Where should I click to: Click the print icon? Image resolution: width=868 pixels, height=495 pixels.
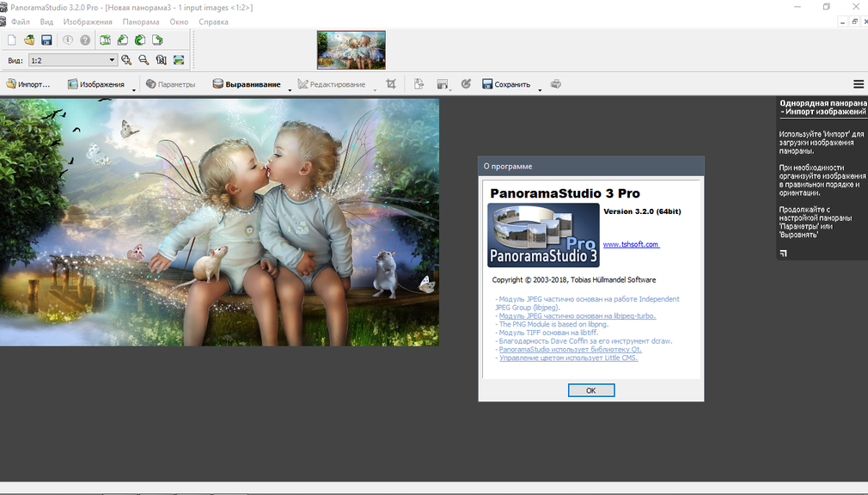tap(556, 83)
